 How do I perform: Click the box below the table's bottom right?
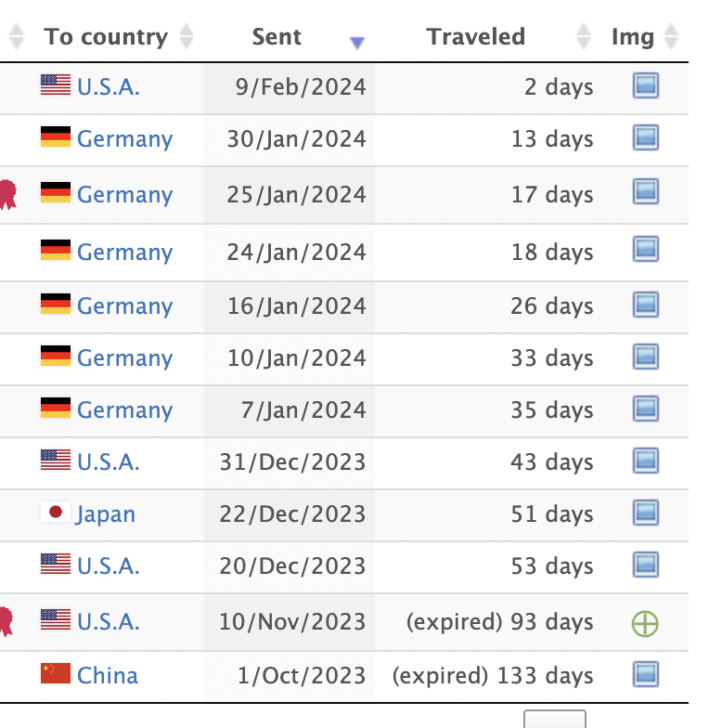tap(555, 719)
